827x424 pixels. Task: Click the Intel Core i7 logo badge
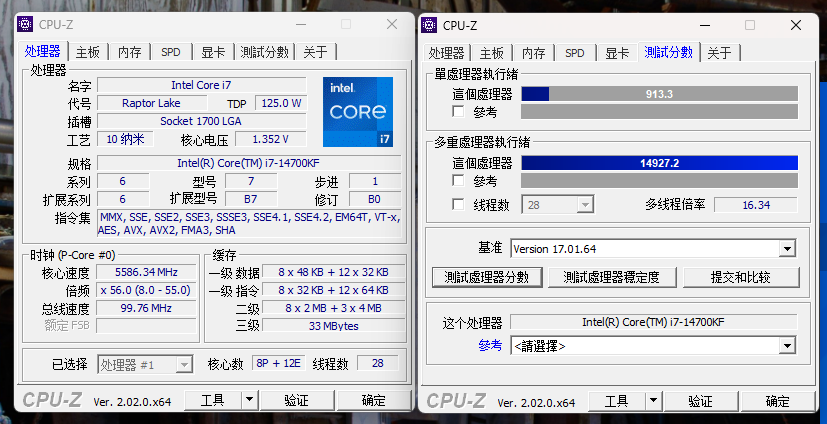[x=358, y=112]
